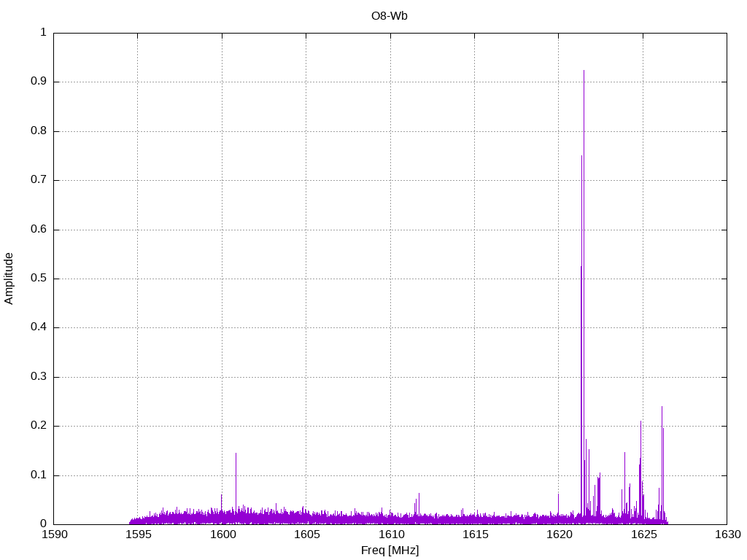
Task: Click the Amplitude y-axis label
Action: click(9, 279)
